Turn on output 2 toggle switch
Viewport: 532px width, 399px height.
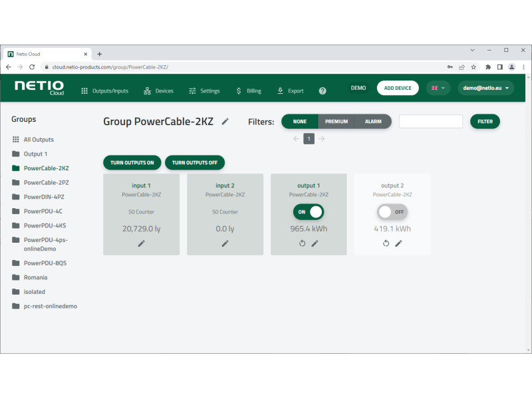(x=392, y=211)
